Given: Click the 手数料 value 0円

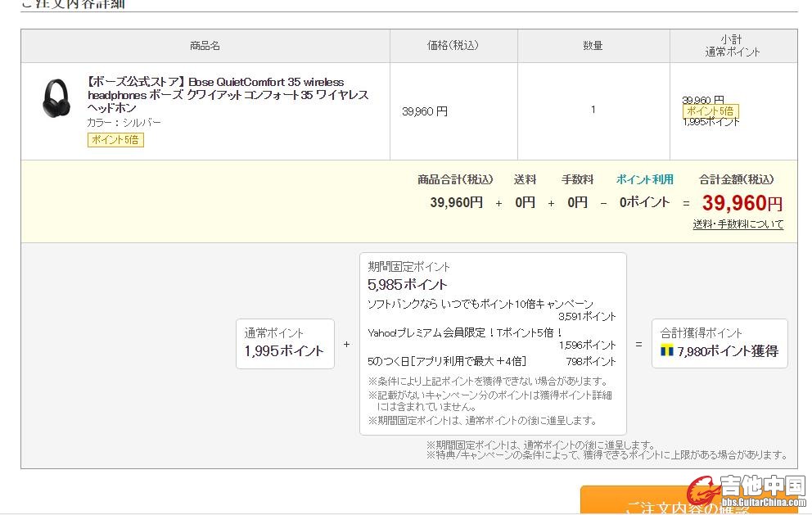Looking at the screenshot, I should pyautogui.click(x=577, y=202).
